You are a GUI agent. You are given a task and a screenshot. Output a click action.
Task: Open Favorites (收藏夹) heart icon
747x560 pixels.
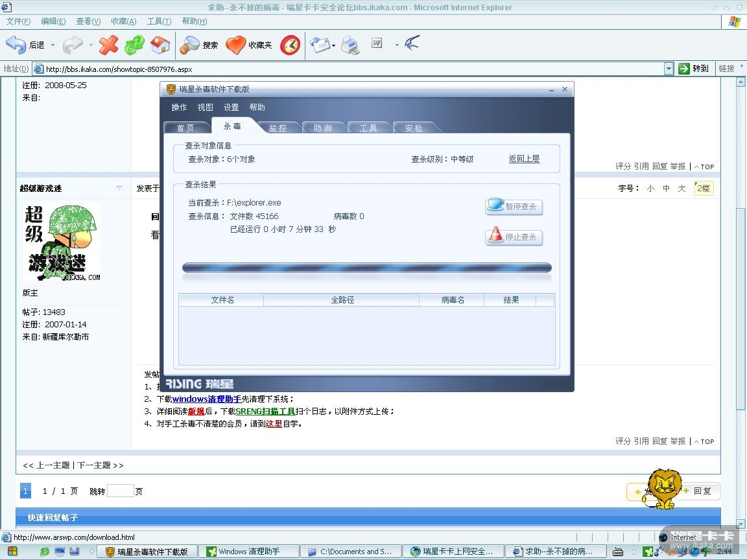[249, 45]
